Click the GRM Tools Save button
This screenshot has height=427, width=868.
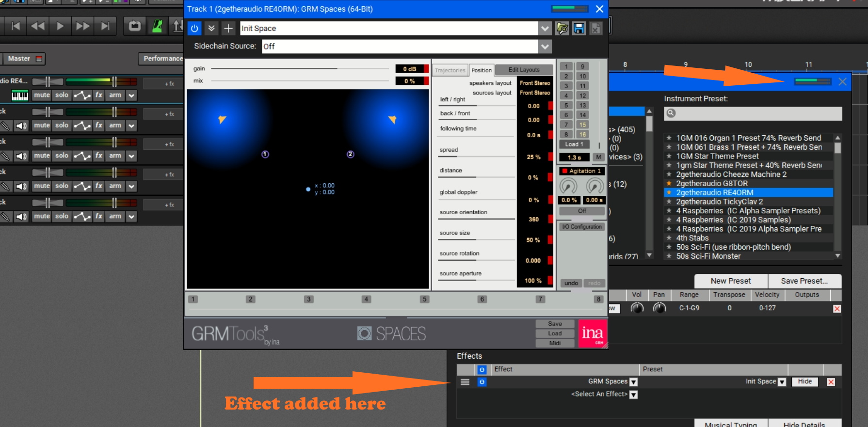[555, 324]
